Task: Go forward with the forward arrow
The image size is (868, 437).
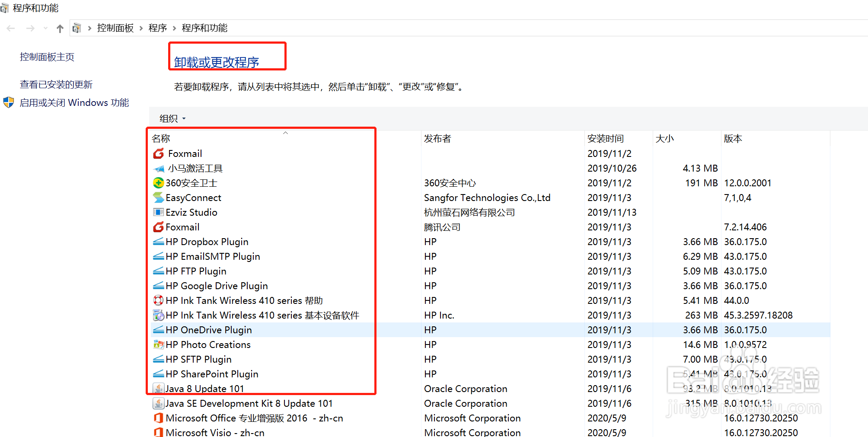Action: 30,28
